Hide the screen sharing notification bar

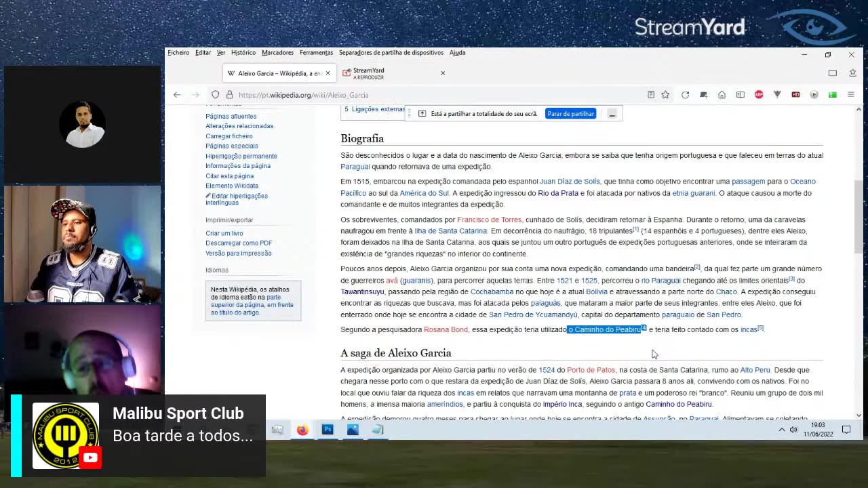(612, 114)
